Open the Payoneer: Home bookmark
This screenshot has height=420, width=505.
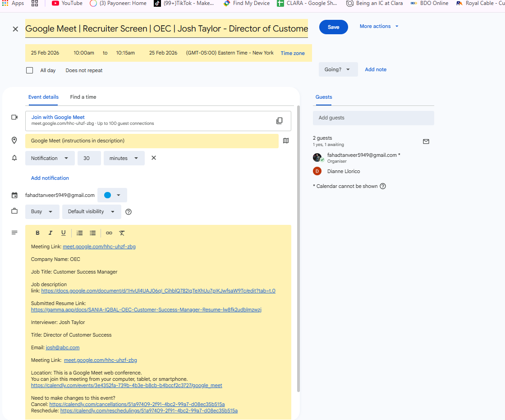pos(118,3)
